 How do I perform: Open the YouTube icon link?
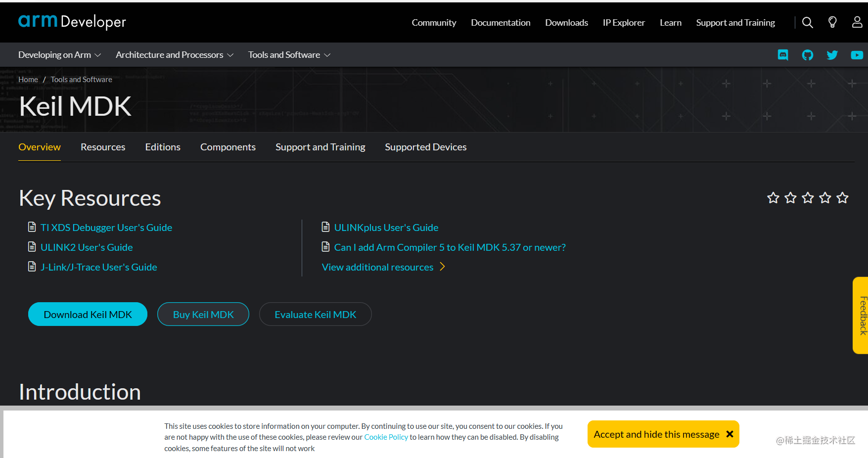pos(857,55)
